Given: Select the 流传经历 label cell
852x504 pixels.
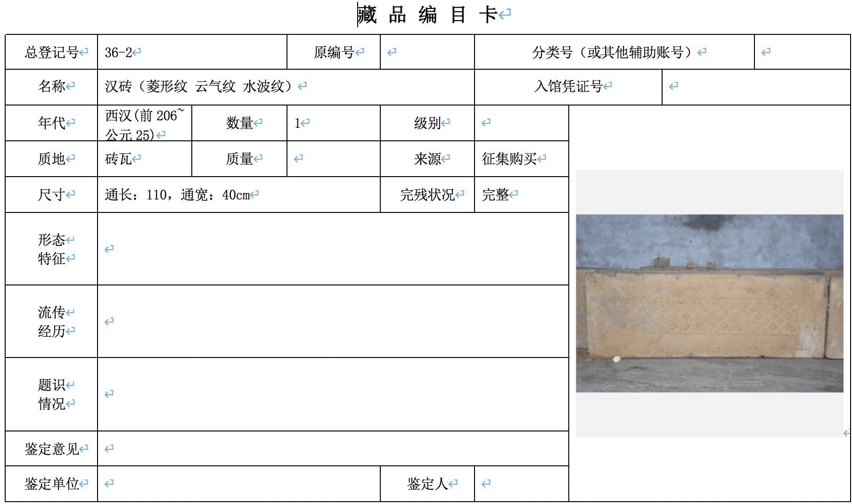Looking at the screenshot, I should (51, 321).
